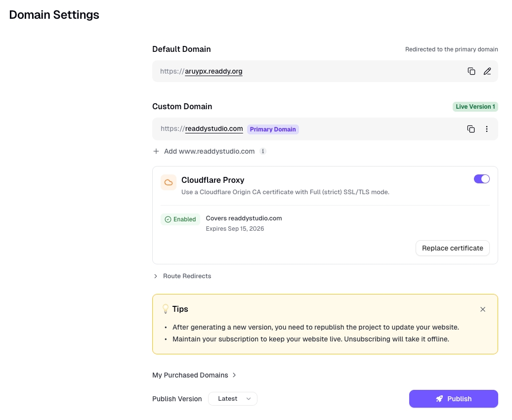Open the readdystudio.com link
This screenshot has height=420, width=512.
pyautogui.click(x=214, y=128)
